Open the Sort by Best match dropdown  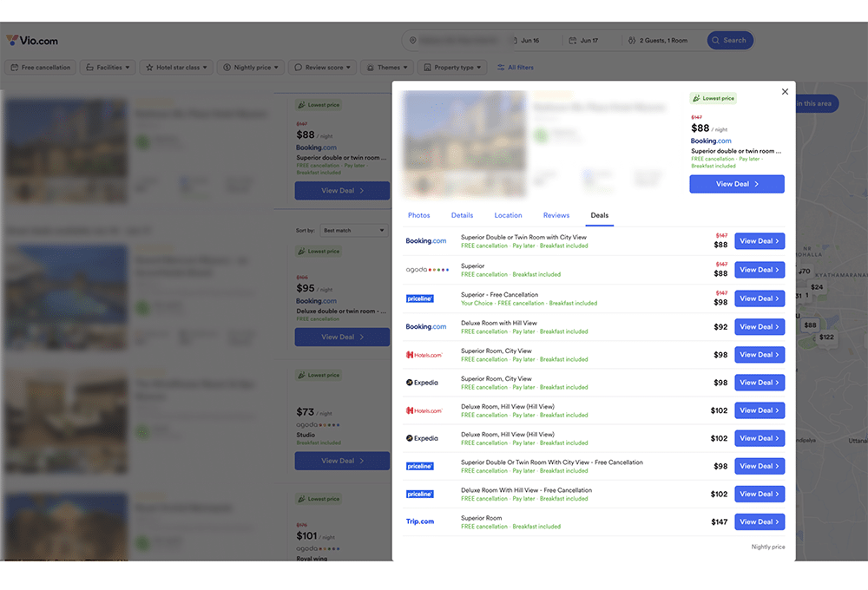click(x=354, y=230)
